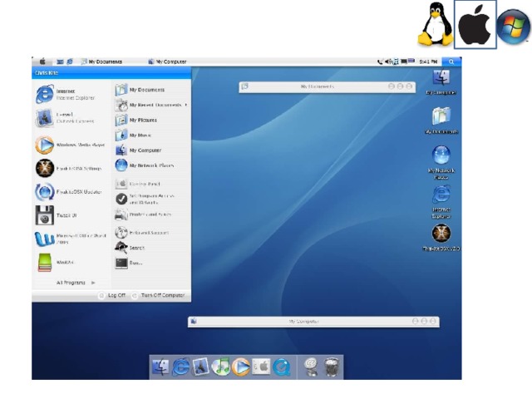The image size is (532, 399).
Task: Click the clock in the menu bar
Action: coord(428,62)
